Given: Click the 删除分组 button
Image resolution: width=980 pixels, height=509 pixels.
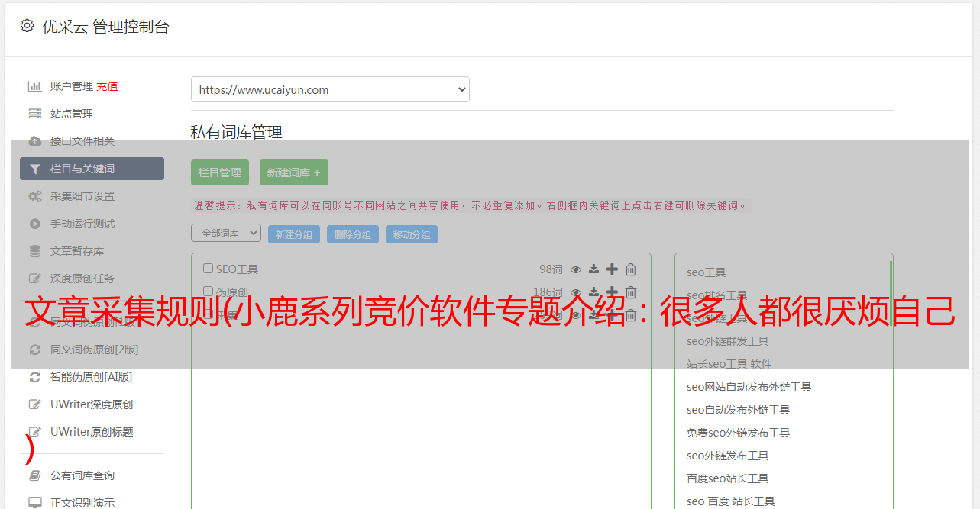Looking at the screenshot, I should [353, 234].
